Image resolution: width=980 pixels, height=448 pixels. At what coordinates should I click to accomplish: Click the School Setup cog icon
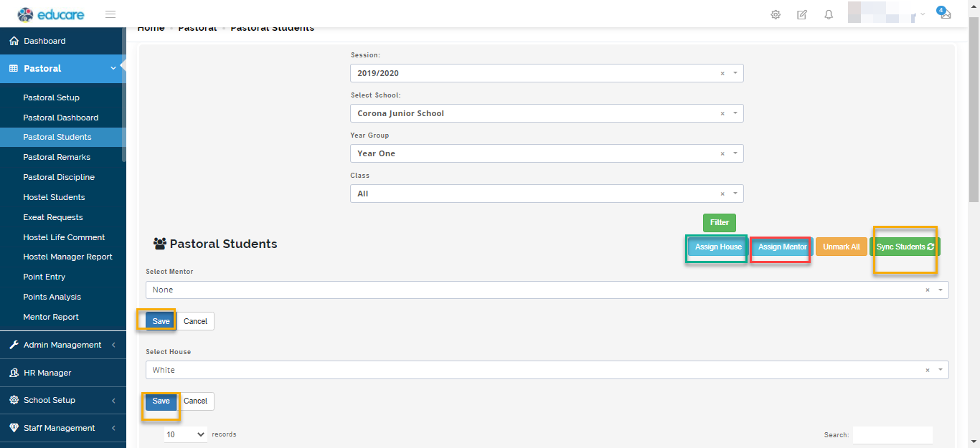[14, 400]
